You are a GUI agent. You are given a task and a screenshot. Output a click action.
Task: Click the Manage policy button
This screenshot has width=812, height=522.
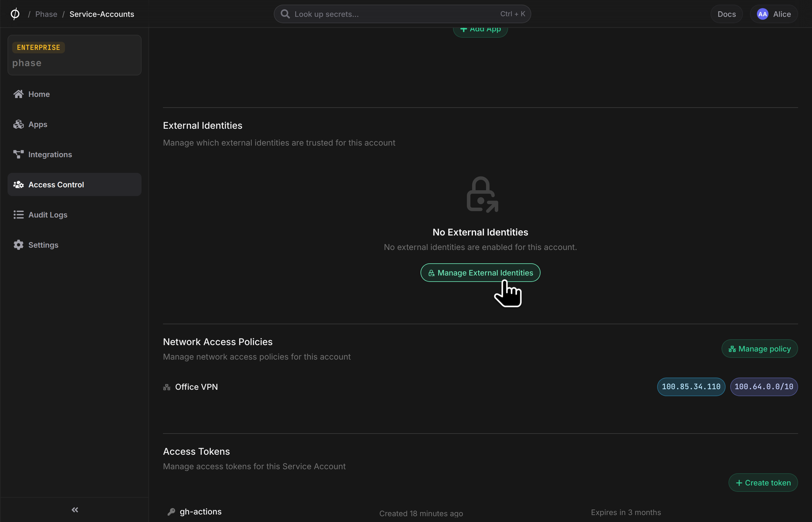click(759, 349)
